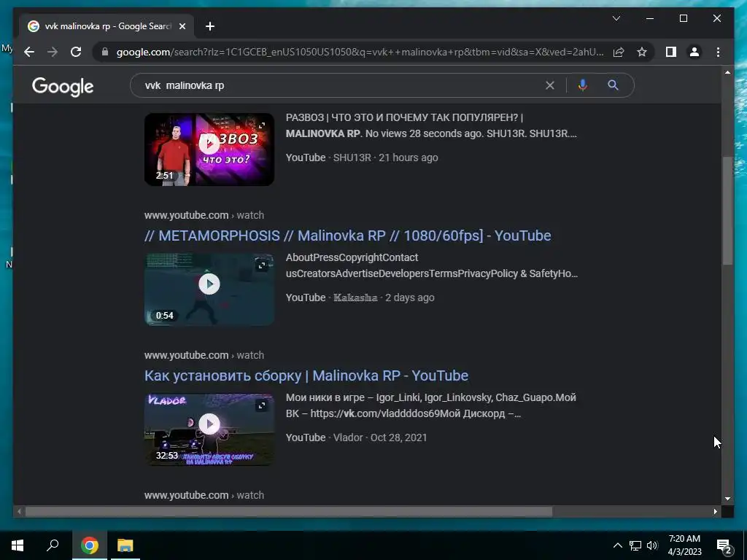Viewport: 747px width, 560px height.
Task: Click 'SHU13R · 21 hours ago' source text
Action: (x=385, y=157)
